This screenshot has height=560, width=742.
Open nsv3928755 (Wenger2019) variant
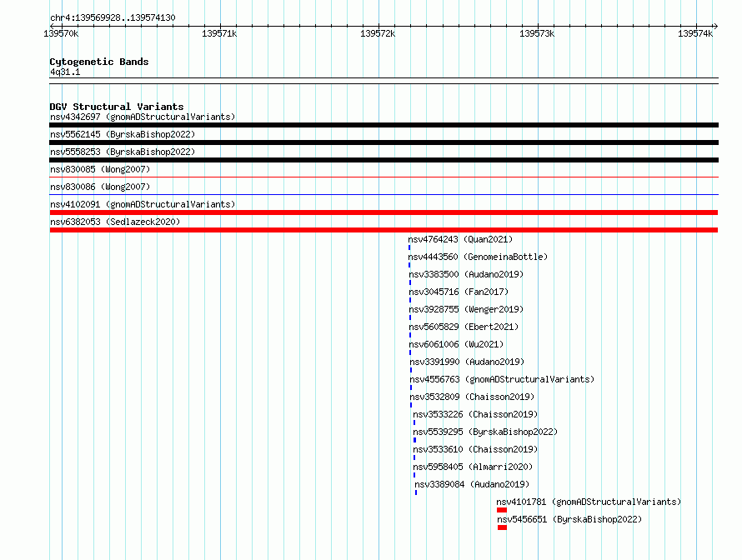click(466, 309)
